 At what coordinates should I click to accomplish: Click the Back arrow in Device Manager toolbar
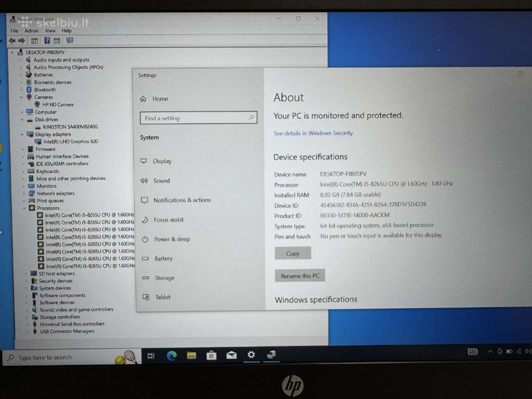tap(12, 40)
